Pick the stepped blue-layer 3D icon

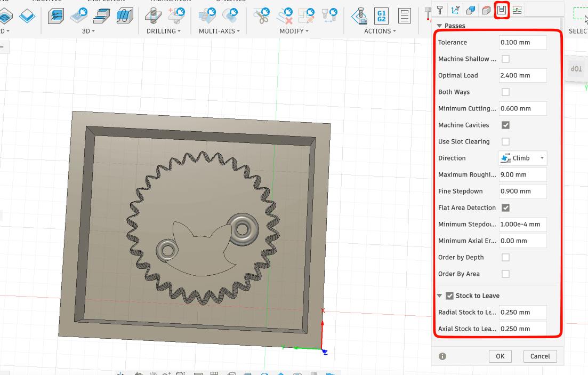[x=101, y=16]
